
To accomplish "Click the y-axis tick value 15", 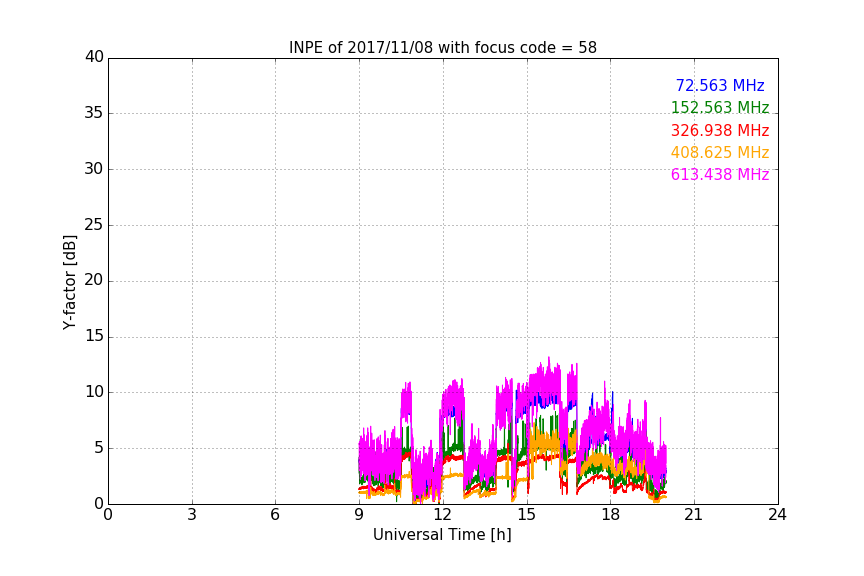I will tap(94, 336).
